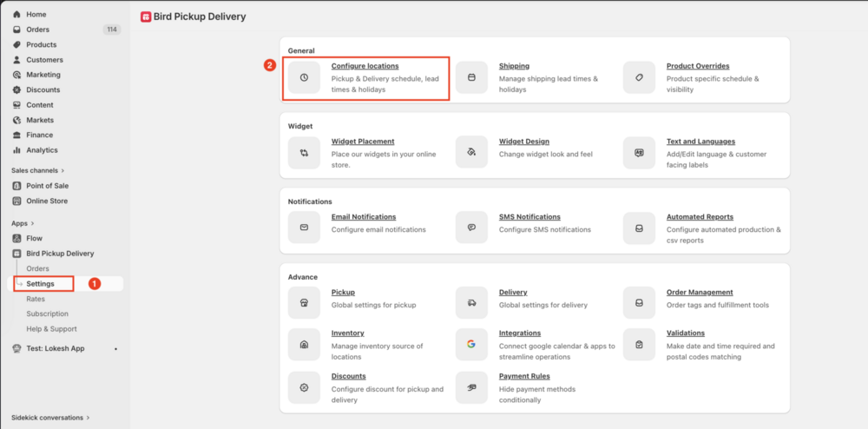The height and width of the screenshot is (429, 868).
Task: Click the Analytics bar chart icon
Action: pos(16,150)
